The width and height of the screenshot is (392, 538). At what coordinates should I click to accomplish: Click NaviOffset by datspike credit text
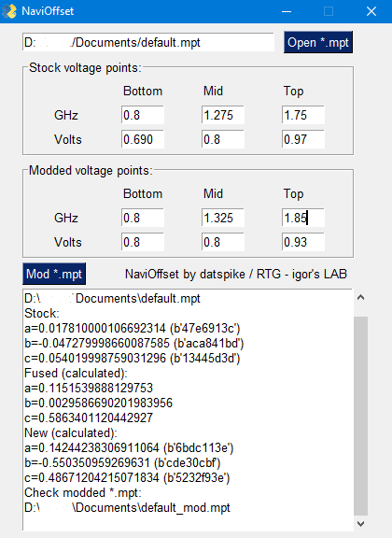(x=236, y=275)
